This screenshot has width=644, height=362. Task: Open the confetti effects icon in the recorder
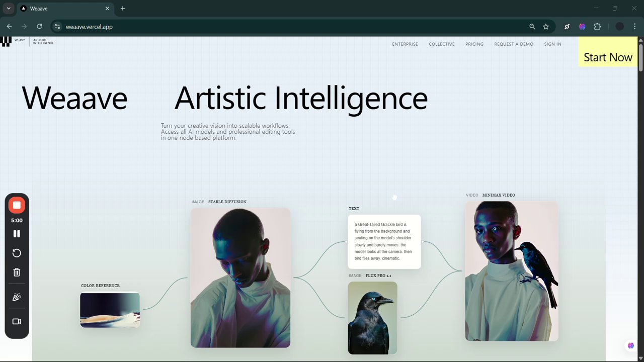tap(17, 297)
